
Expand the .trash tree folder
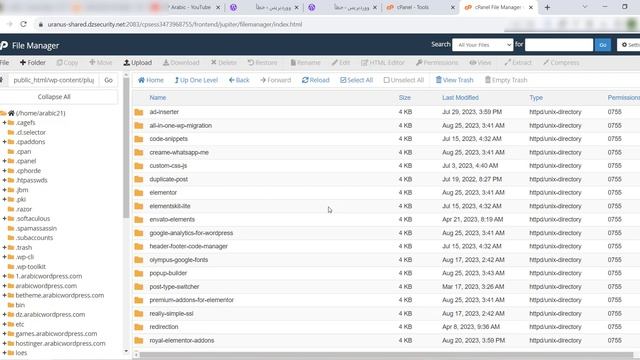coord(4,247)
